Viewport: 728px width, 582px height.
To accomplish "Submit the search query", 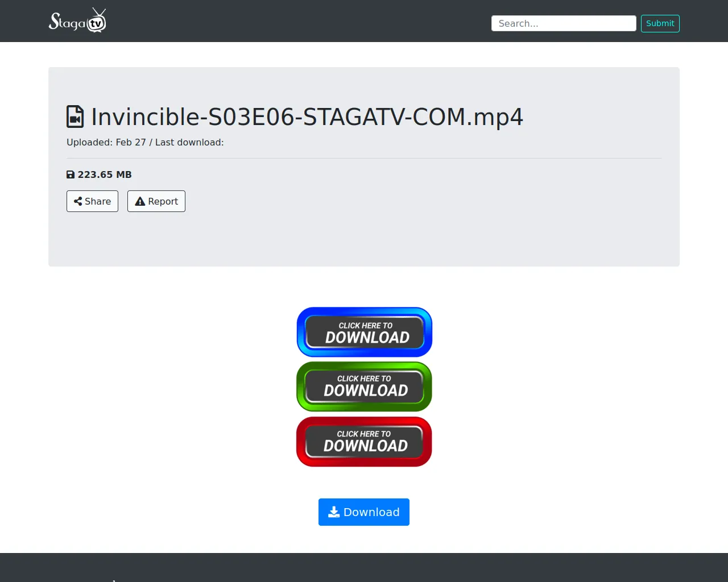I will click(x=660, y=23).
